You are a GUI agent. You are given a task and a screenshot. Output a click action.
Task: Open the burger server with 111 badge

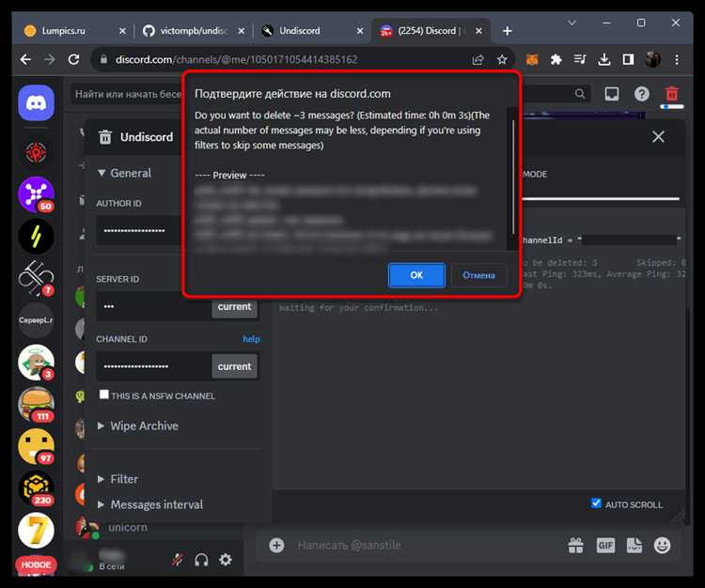(x=36, y=404)
